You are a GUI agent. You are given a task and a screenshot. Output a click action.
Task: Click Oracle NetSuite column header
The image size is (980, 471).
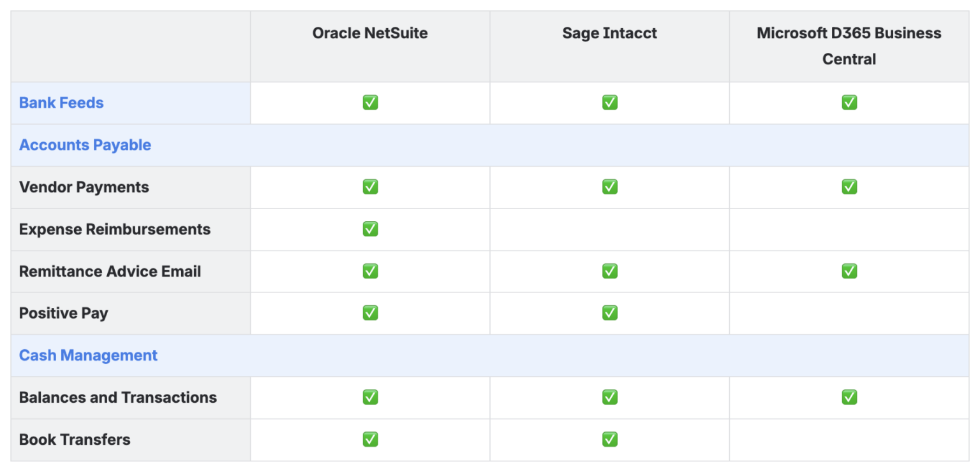point(370,33)
